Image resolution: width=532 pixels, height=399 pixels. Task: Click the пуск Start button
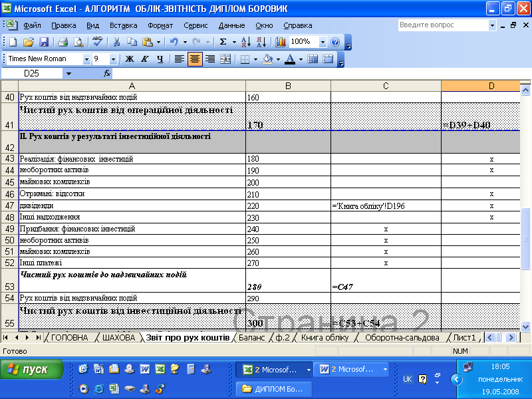(x=32, y=369)
